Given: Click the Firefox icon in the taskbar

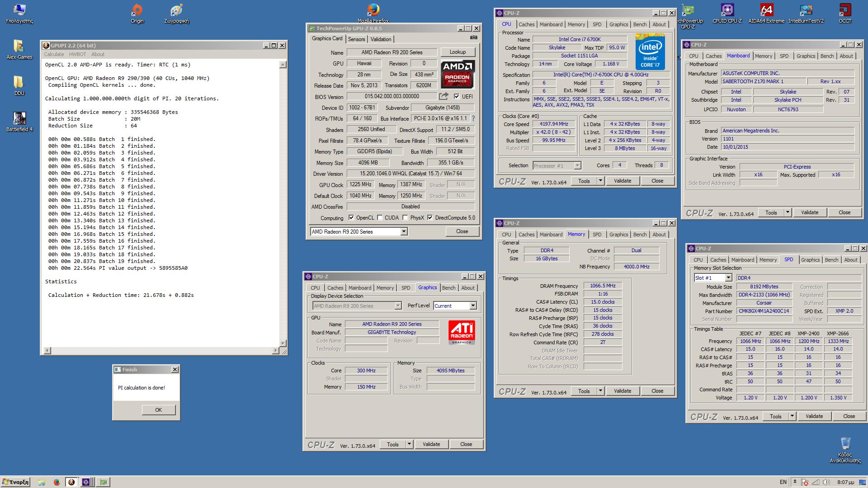Looking at the screenshot, I should (x=57, y=482).
